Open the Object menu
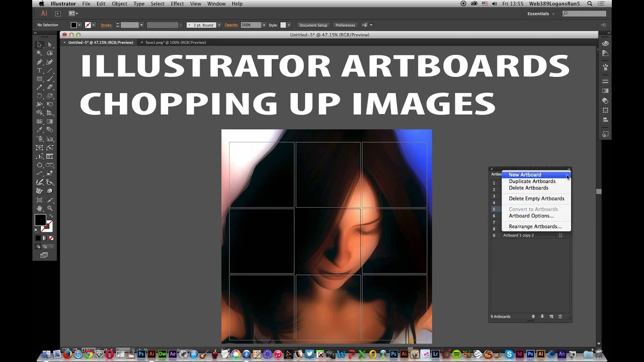Screen dimensions: 644x362 point(119,4)
